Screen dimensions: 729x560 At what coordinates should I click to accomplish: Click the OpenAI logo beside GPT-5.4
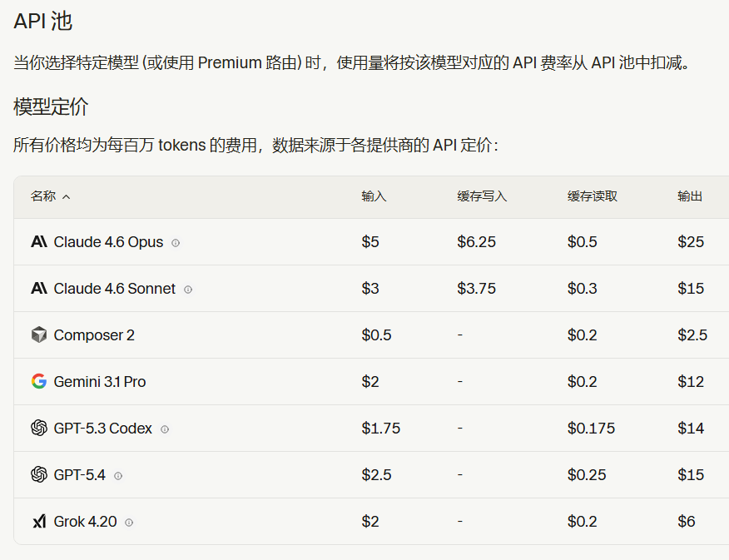tap(39, 474)
